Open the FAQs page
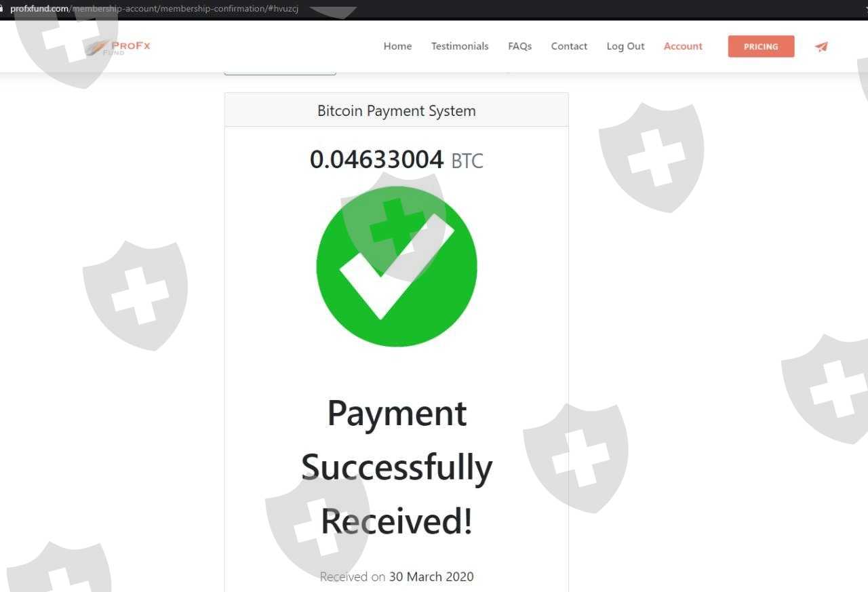 coord(519,46)
